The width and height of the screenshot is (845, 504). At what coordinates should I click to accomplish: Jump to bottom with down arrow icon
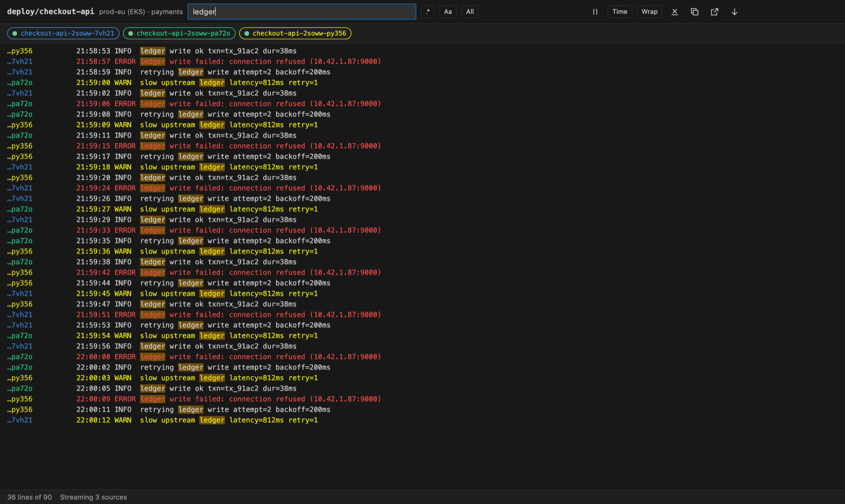(x=735, y=12)
